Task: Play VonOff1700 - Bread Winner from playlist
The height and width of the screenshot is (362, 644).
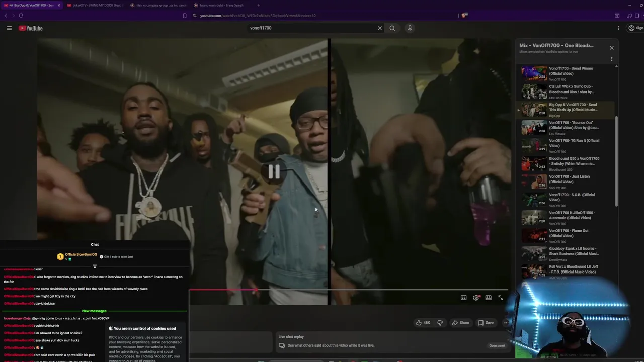Action: 566,73
